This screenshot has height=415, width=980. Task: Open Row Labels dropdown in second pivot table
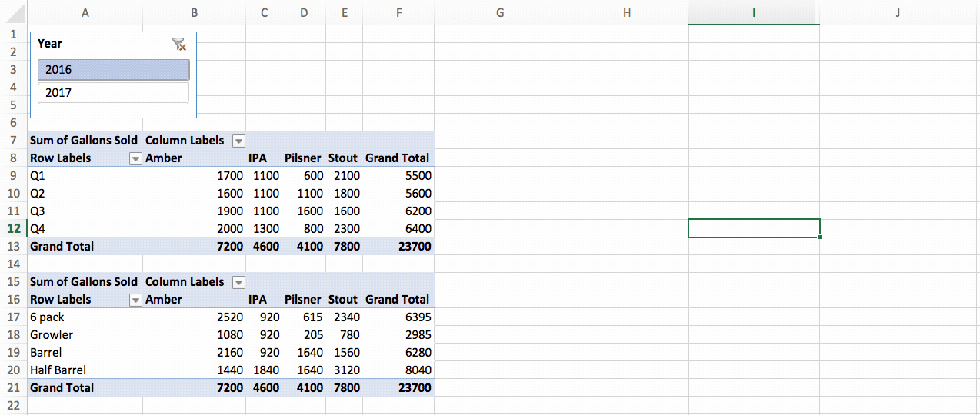click(135, 300)
